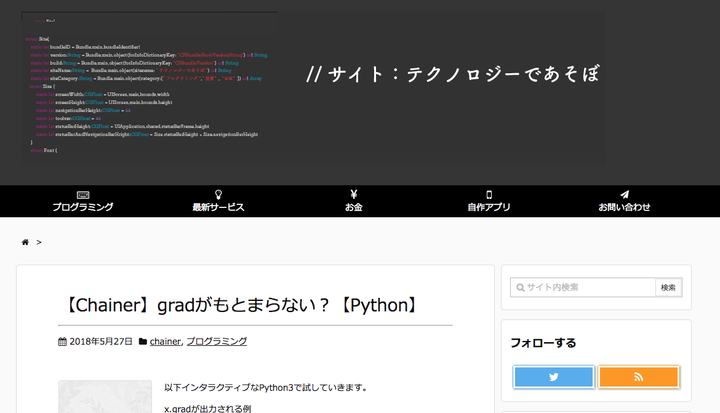Viewport: 720px width, 413px height.
Task: Open the お問い合わせ menu item
Action: (x=624, y=207)
